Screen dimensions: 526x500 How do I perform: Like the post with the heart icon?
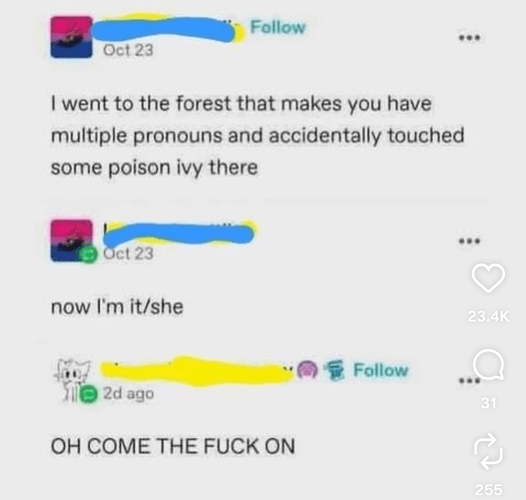(x=488, y=278)
